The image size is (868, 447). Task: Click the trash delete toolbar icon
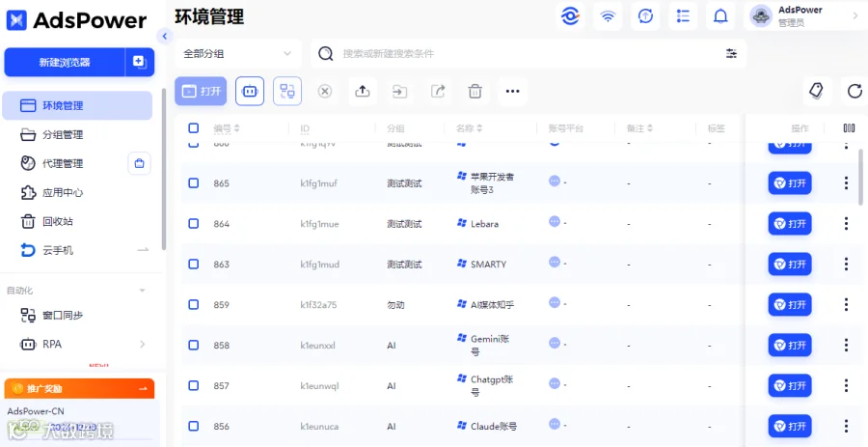(475, 91)
